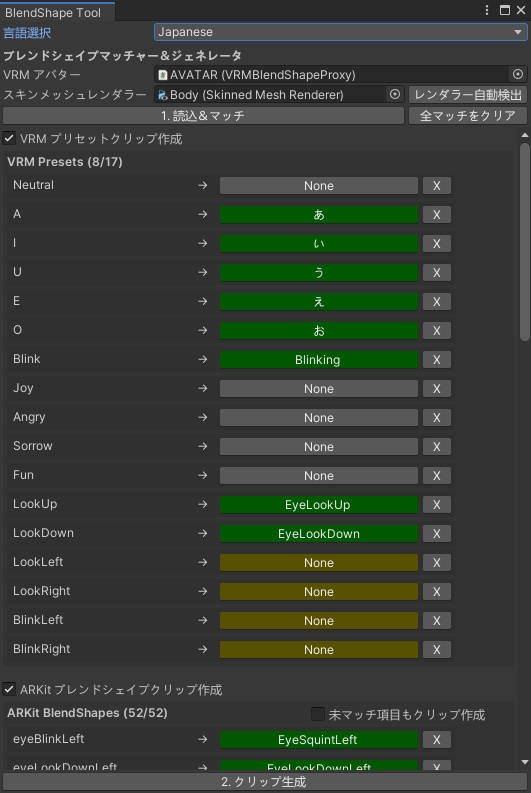Click the scrollbar up arrow

point(524,135)
